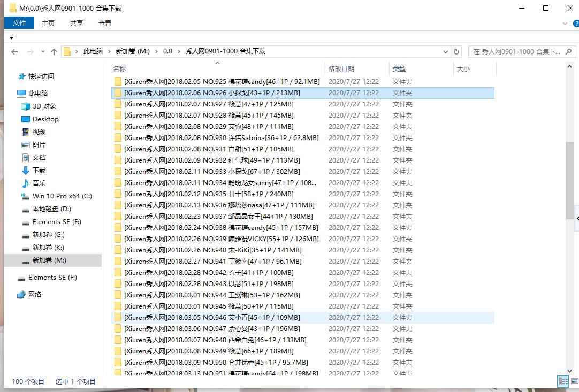Screen dimensions: 579x392
Task: Switch to the 共享 ribbon tab
Action: pos(77,23)
